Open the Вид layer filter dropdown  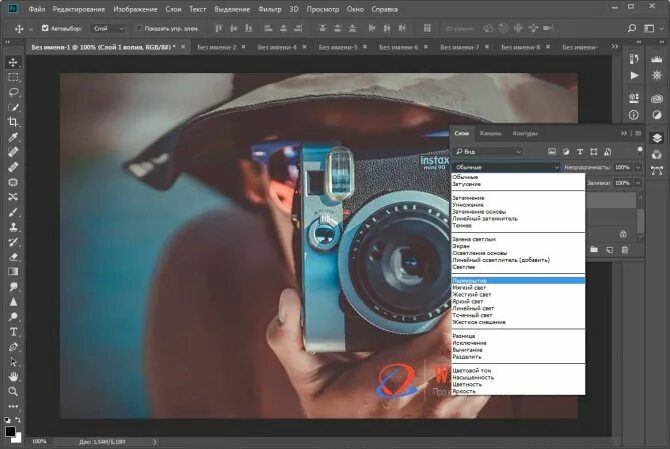tap(488, 152)
